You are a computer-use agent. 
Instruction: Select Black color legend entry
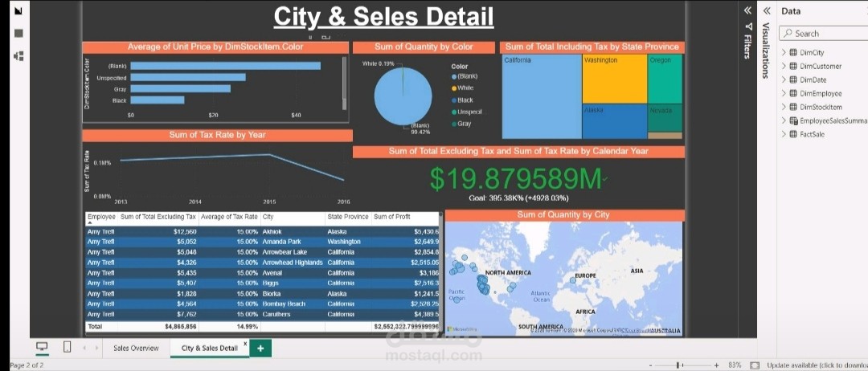(x=462, y=100)
